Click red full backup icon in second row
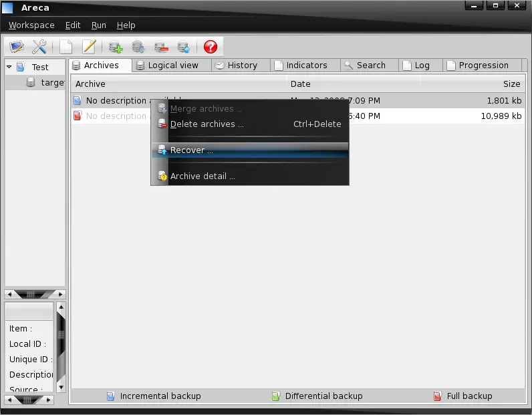 click(x=78, y=116)
